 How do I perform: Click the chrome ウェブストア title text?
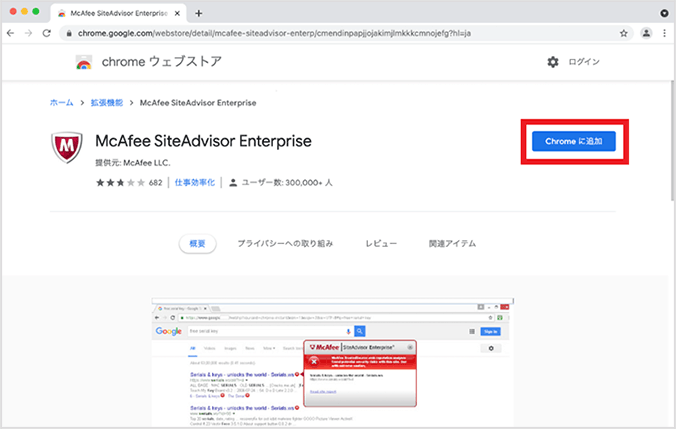tap(162, 62)
